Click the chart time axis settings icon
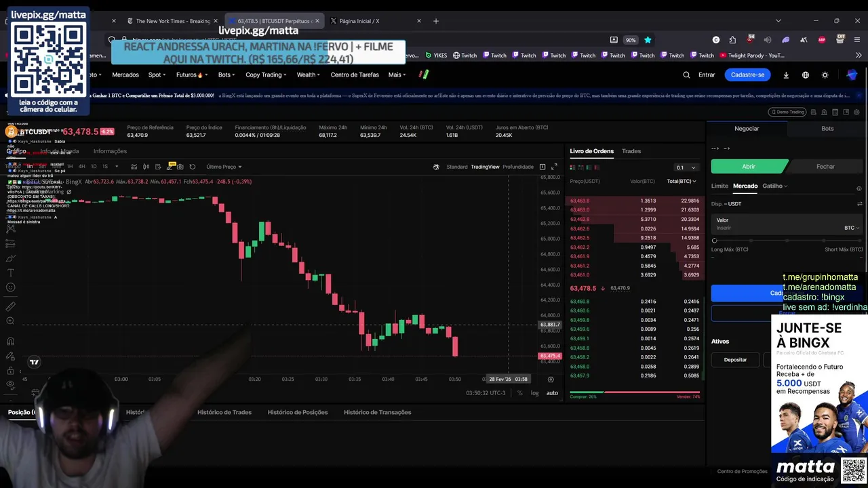The image size is (868, 488). (551, 380)
